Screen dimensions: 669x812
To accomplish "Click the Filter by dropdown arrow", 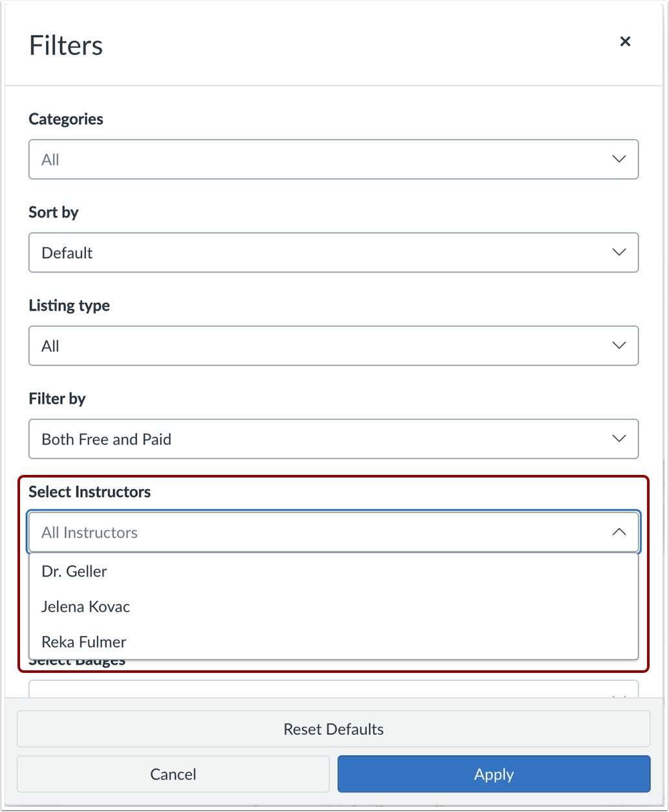I will point(619,439).
